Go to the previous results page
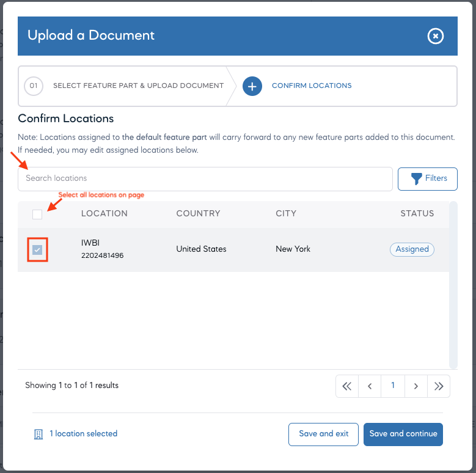Screen dimensions: 476x473 click(x=370, y=386)
